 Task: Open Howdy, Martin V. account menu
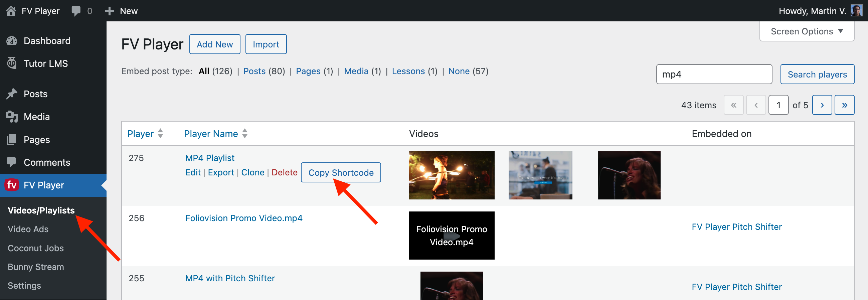(x=813, y=11)
